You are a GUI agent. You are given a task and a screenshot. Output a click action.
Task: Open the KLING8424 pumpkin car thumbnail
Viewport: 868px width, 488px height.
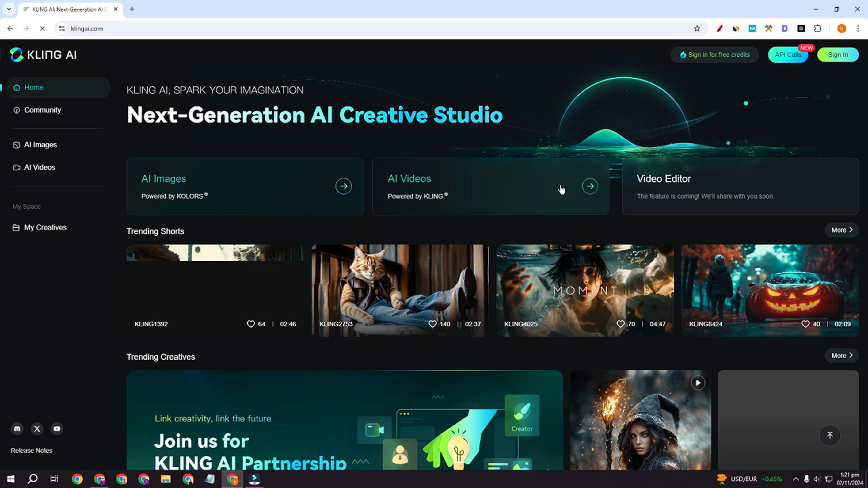click(x=770, y=291)
